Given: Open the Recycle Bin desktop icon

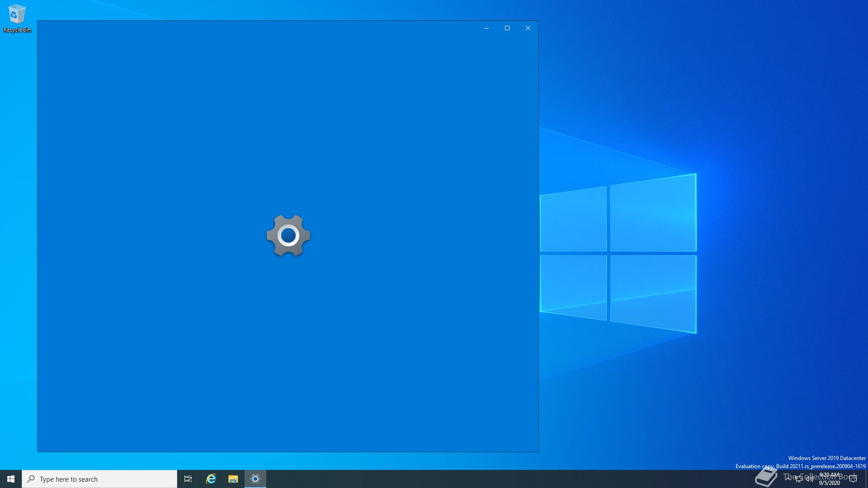Looking at the screenshot, I should pos(17,19).
